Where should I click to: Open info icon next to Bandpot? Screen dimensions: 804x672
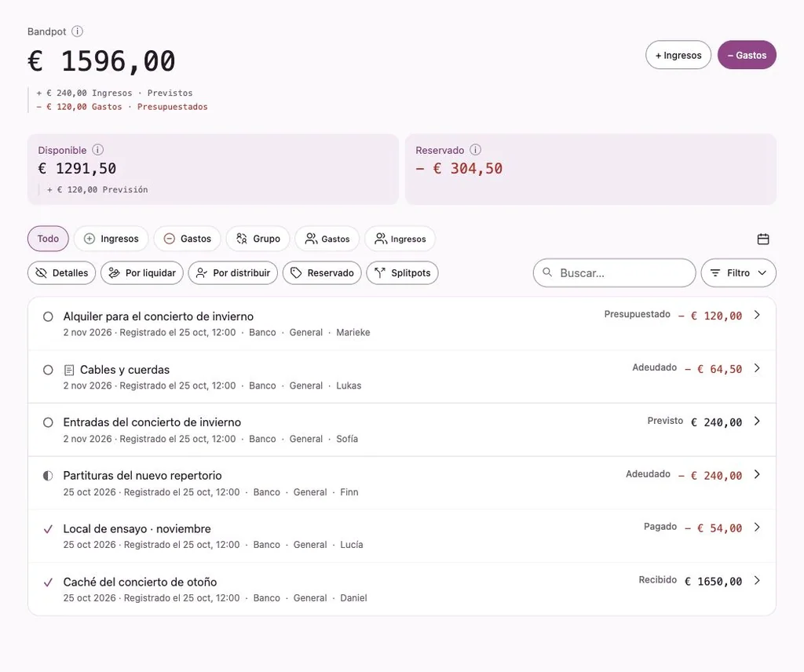[x=77, y=31]
